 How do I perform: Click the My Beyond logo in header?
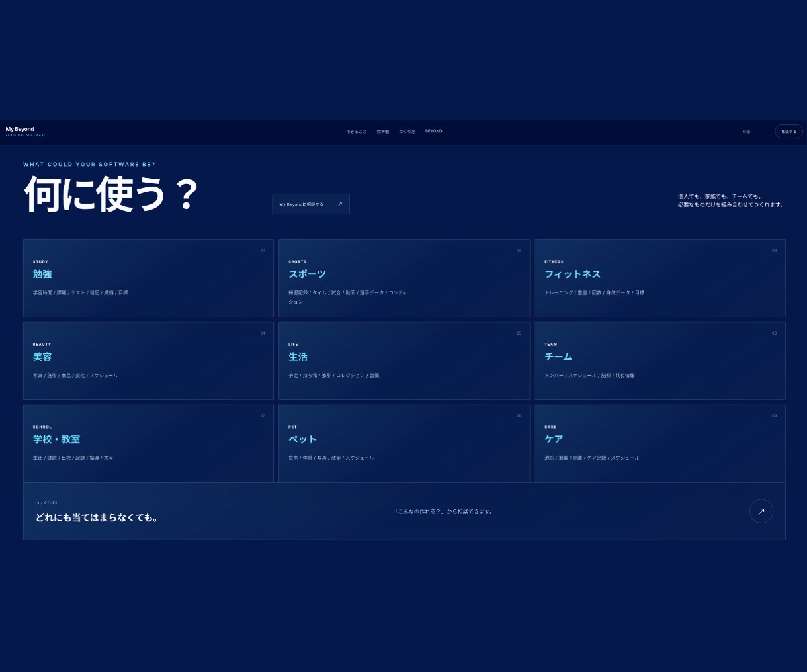[x=26, y=132]
